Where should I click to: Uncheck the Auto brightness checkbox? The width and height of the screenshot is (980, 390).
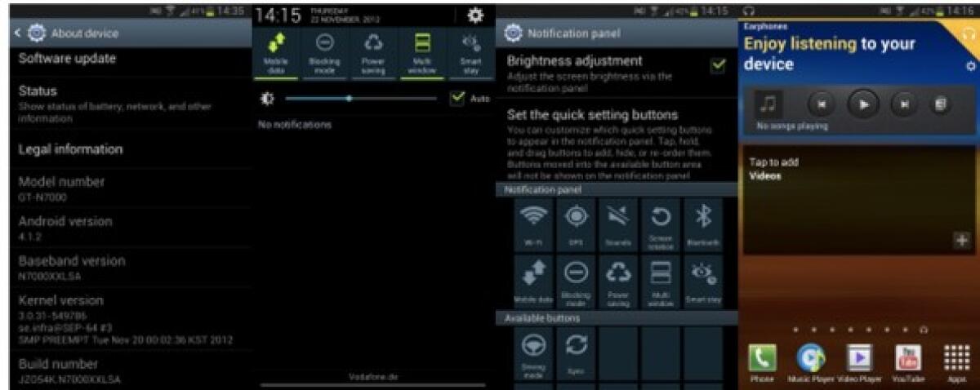[x=457, y=97]
